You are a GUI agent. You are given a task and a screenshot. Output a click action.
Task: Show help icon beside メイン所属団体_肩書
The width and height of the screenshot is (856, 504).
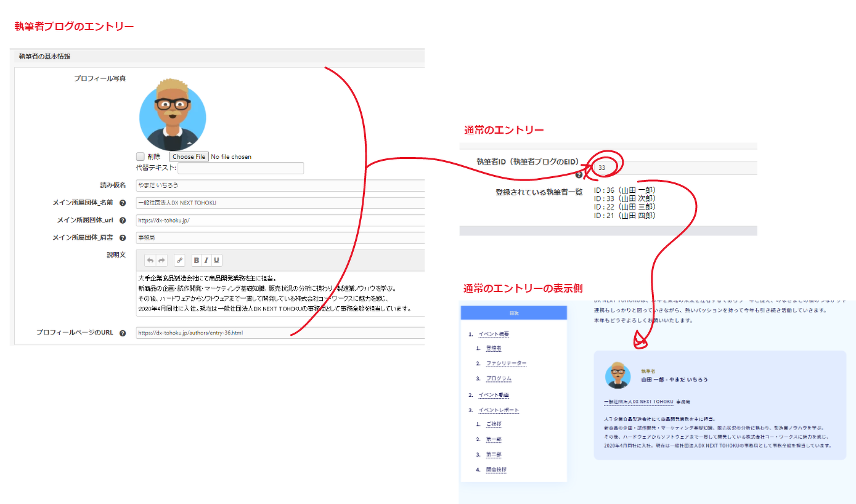[x=123, y=238]
